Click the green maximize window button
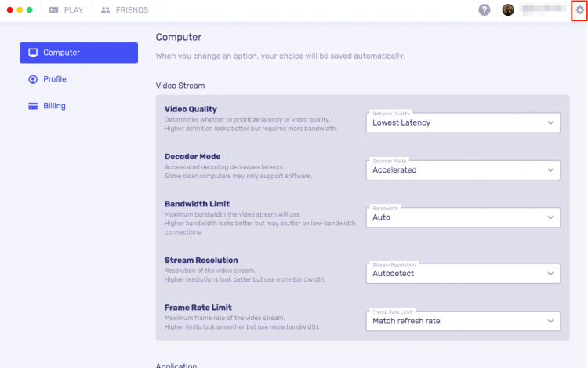Screen dimensions: 588x368 coord(30,10)
